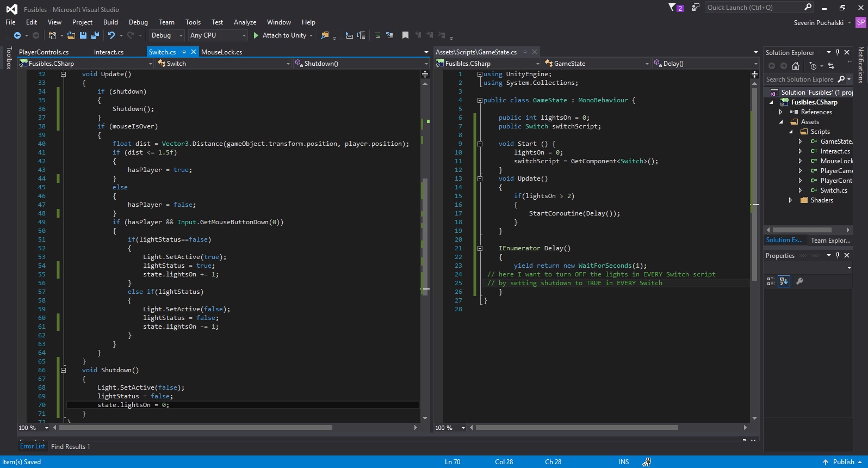Click the right editor horizontal scrollbar thumb
Screen dimensions: 868x468
pyautogui.click(x=576, y=428)
